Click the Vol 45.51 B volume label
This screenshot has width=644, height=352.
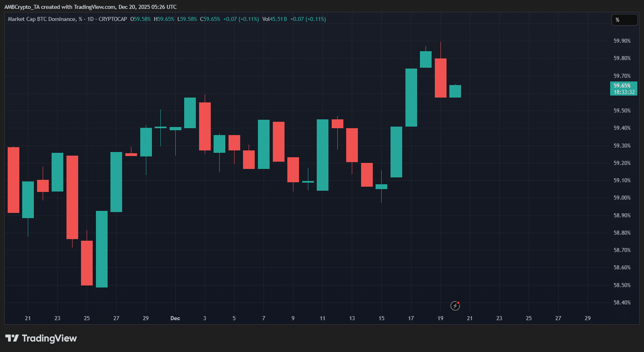pyautogui.click(x=274, y=19)
